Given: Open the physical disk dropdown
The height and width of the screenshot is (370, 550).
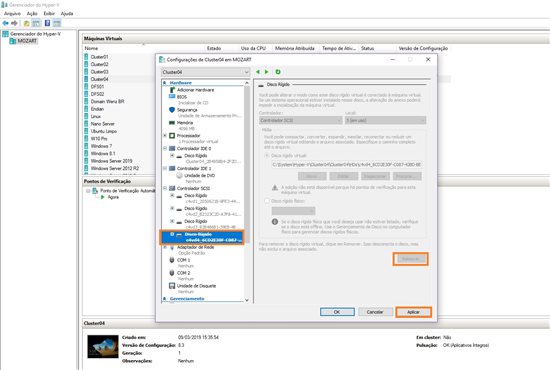Looking at the screenshot, I should (x=293, y=211).
